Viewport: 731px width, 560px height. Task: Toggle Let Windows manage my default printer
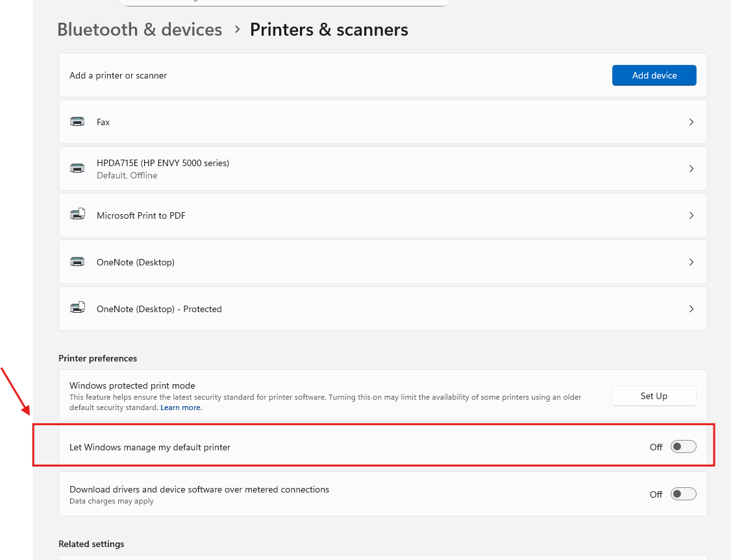[683, 446]
